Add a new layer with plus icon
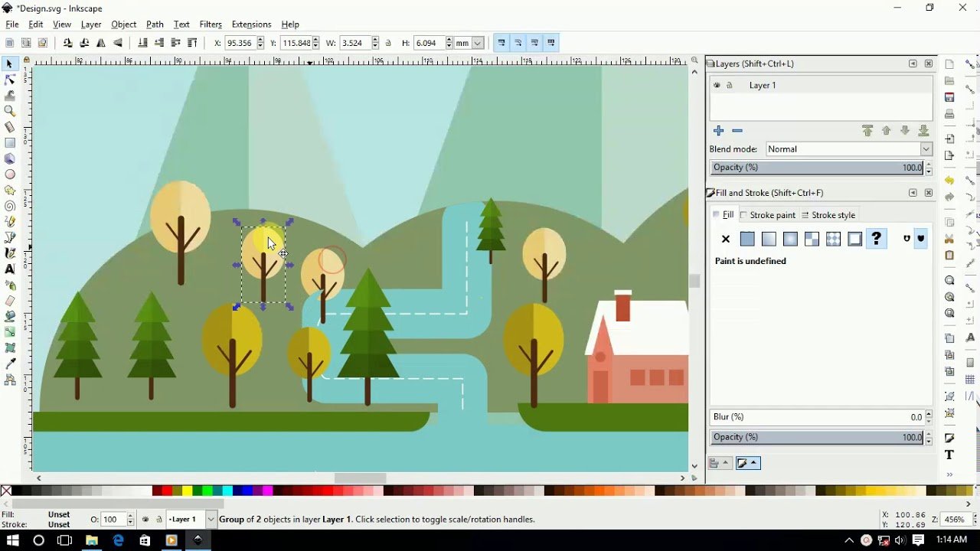 tap(718, 131)
